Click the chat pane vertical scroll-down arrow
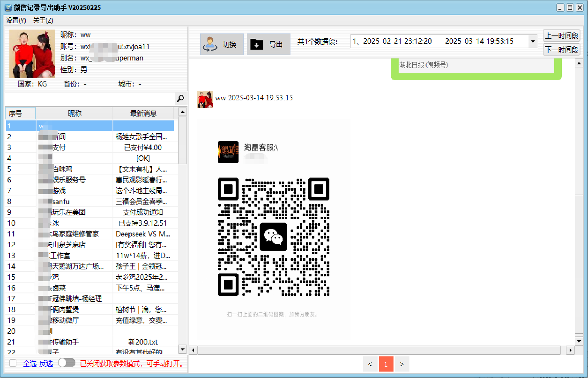The image size is (588, 378). click(579, 341)
